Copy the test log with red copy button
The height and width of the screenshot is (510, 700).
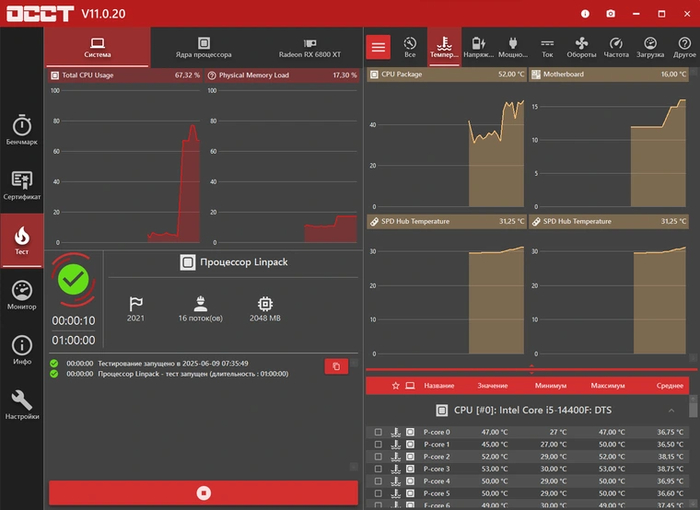(336, 367)
